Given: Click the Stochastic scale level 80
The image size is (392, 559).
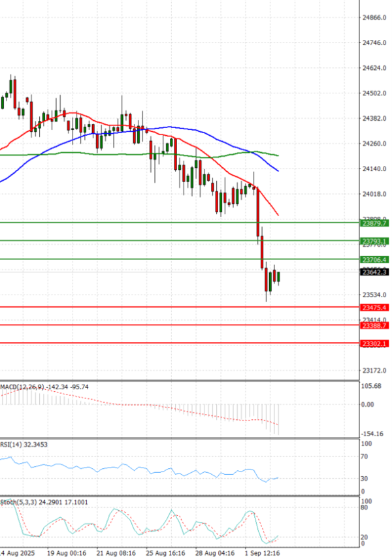Looking at the screenshot, I should [364, 507].
